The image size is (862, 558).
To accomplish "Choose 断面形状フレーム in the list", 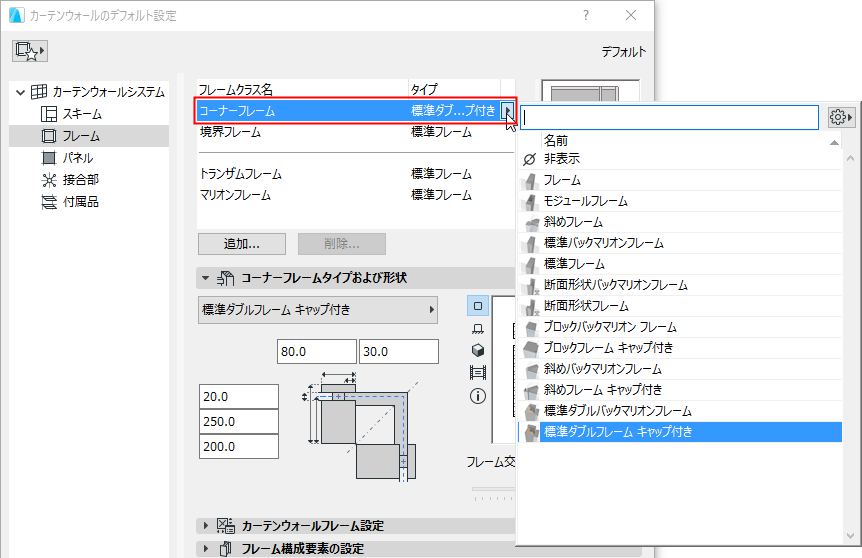I will click(x=680, y=306).
